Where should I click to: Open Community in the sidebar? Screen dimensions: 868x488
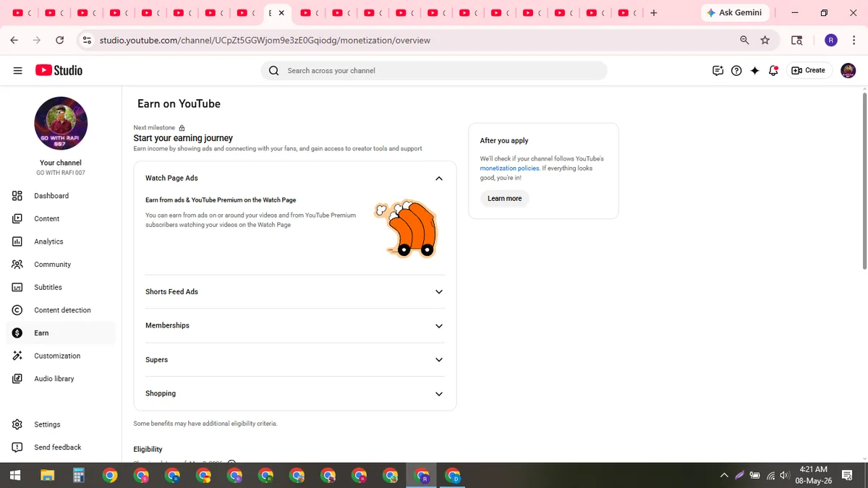point(61,265)
